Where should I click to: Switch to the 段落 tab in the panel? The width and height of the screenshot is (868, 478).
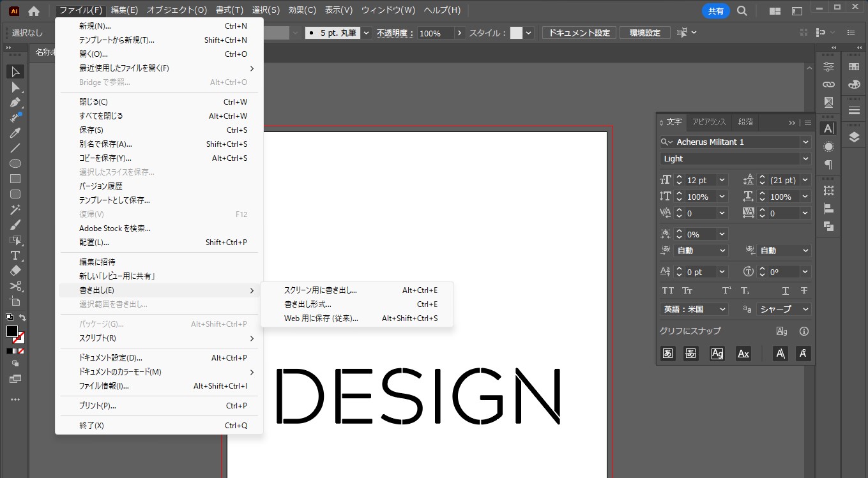pos(745,122)
